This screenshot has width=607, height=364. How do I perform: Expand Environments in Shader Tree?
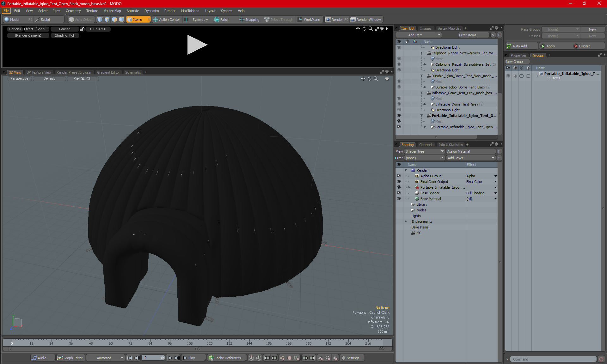(x=406, y=221)
